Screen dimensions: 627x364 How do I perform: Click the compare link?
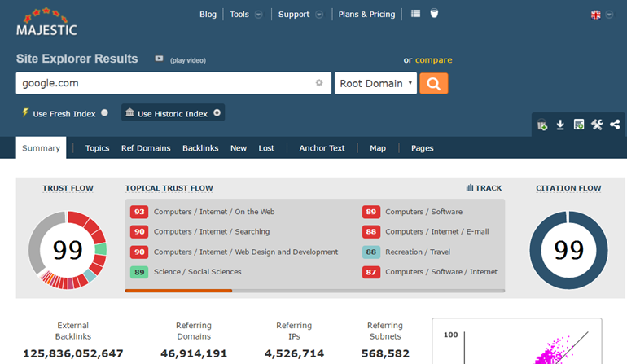(x=433, y=59)
